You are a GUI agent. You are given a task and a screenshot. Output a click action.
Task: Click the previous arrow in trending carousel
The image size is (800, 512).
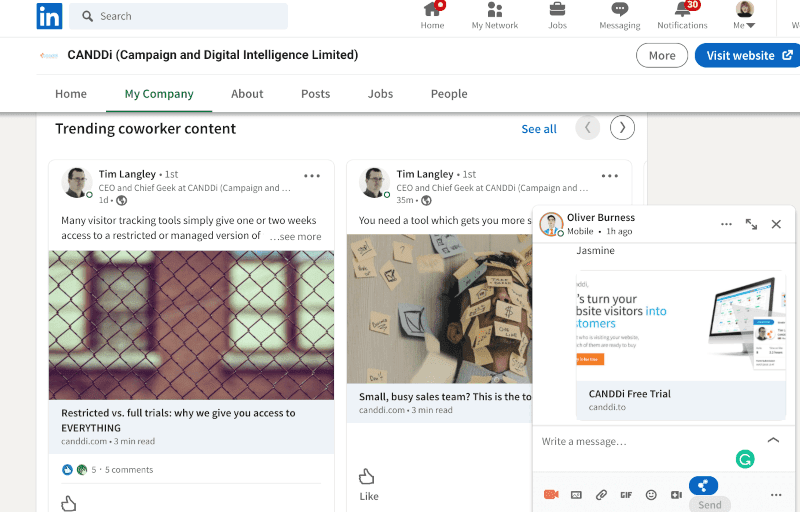pyautogui.click(x=588, y=127)
